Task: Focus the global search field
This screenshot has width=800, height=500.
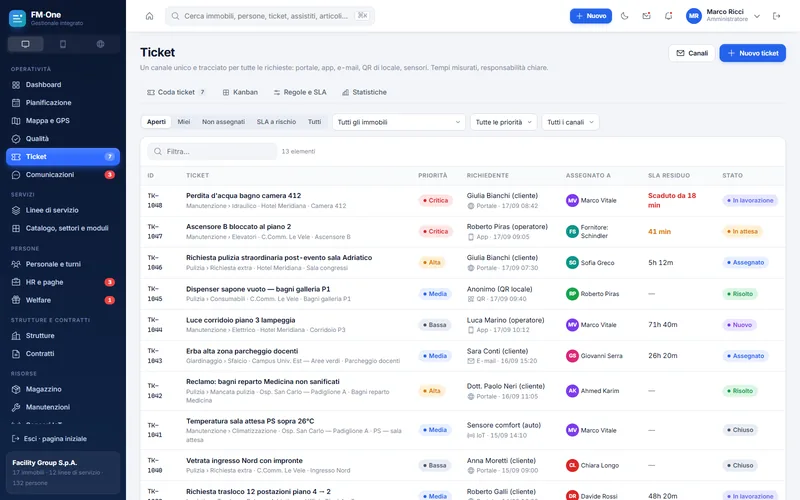Action: pyautogui.click(x=270, y=16)
